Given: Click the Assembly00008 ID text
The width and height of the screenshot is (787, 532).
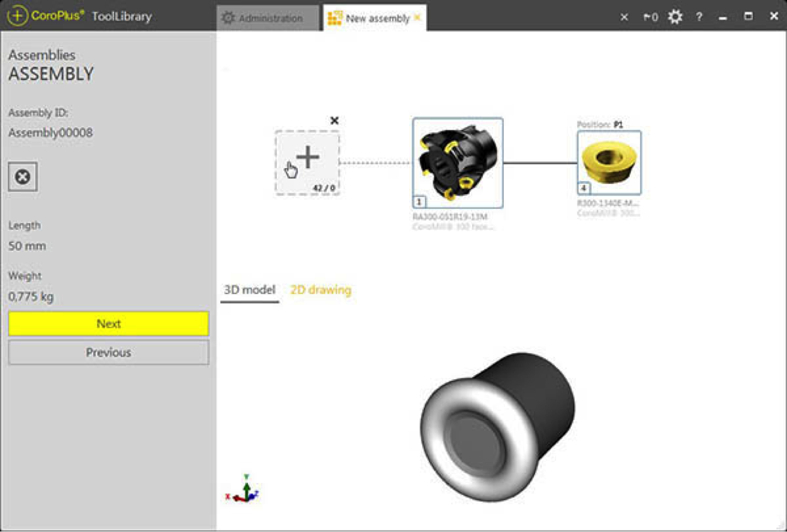Looking at the screenshot, I should click(50, 133).
